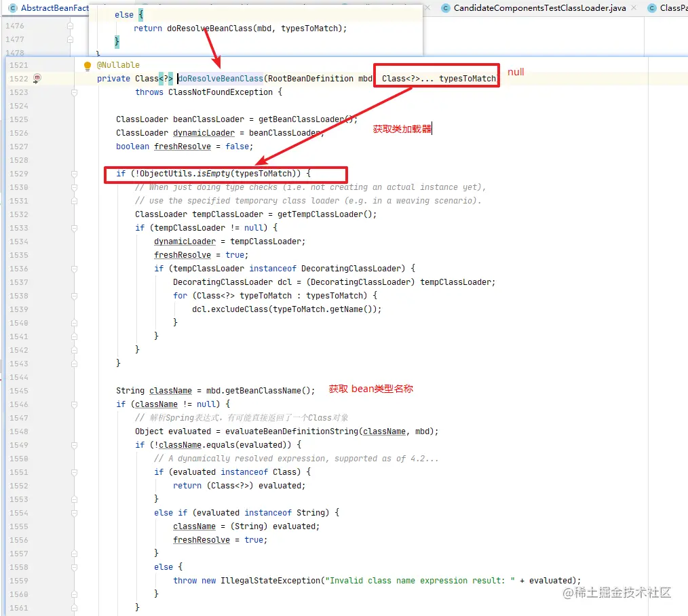Collapse the instanceof Class block at line 1551
688x616 pixels.
click(74, 473)
